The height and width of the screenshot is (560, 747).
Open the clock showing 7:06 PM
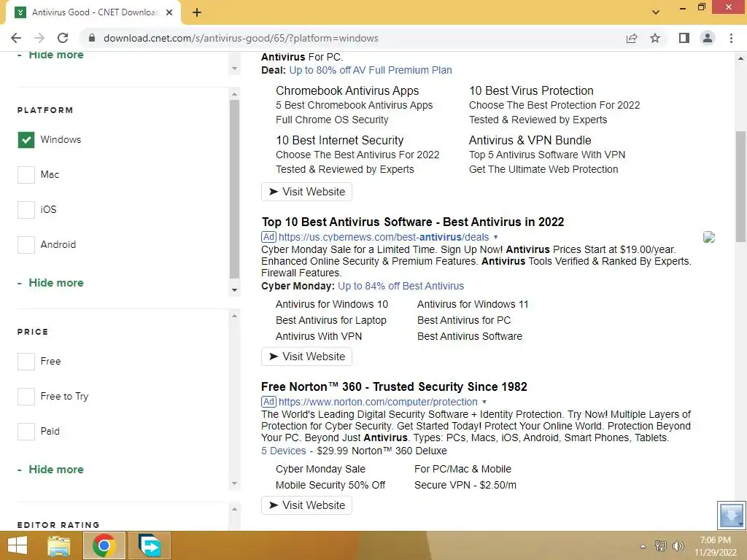coord(716,546)
